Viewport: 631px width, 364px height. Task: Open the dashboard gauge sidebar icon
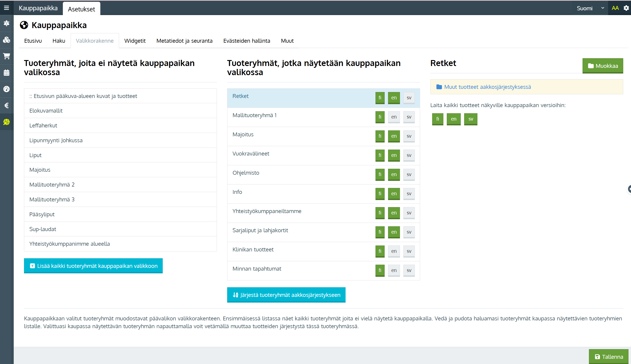[6, 89]
